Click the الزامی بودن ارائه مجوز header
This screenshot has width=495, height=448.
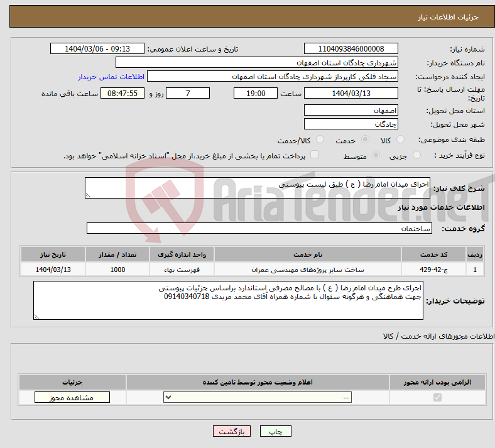(437, 382)
